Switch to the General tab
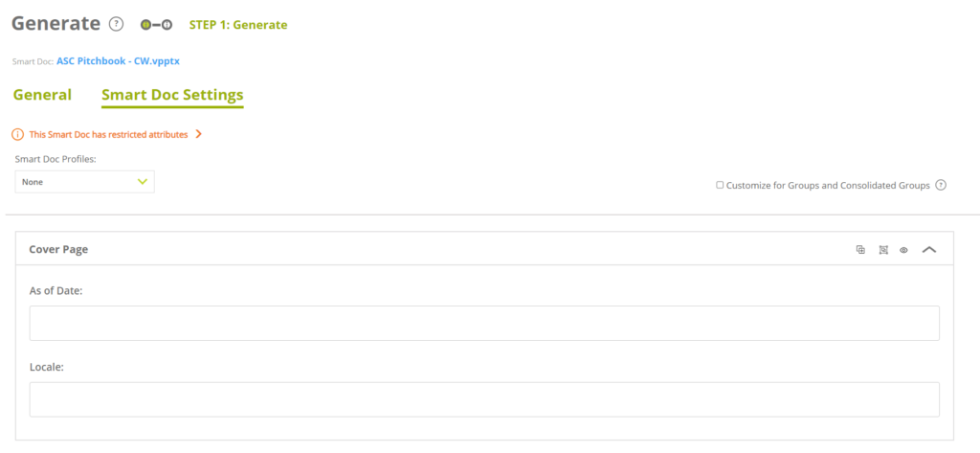 pyautogui.click(x=42, y=95)
